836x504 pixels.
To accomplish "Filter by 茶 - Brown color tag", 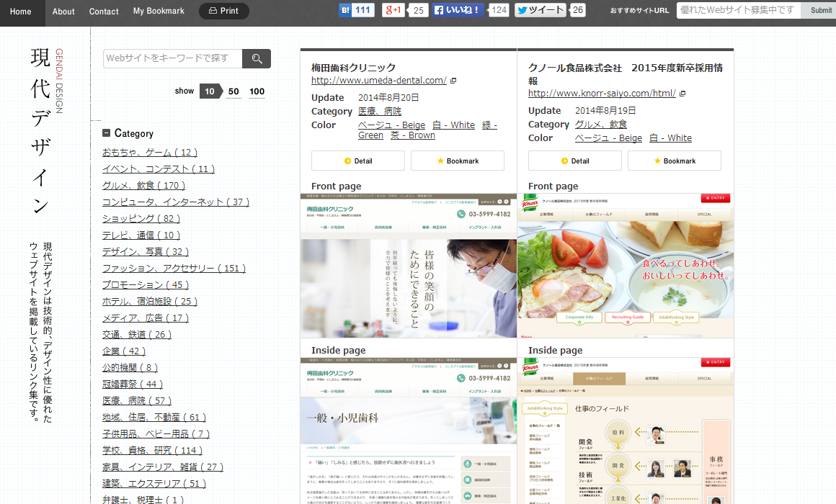I will click(413, 135).
